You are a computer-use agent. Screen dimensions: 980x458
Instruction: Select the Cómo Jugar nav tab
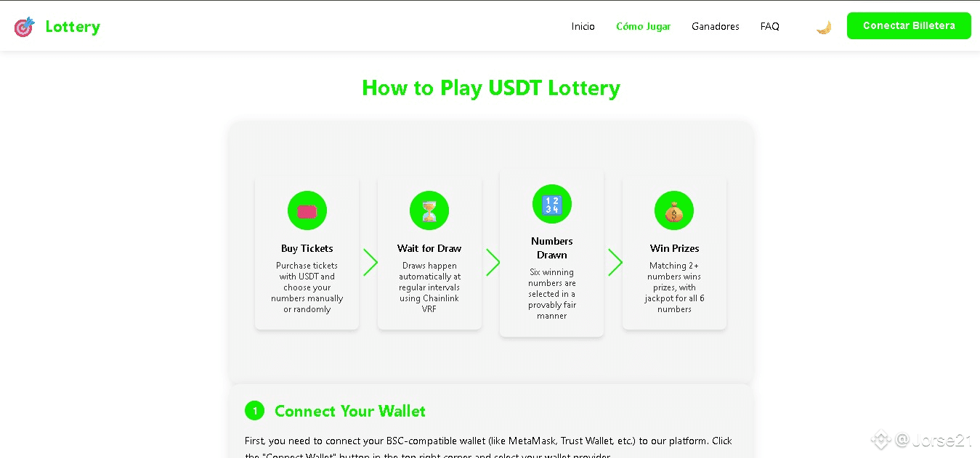click(644, 26)
